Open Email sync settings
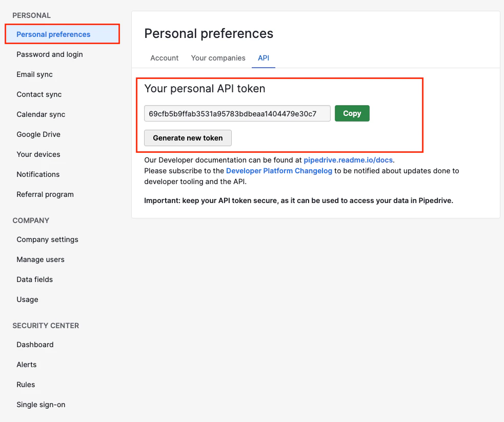 pos(34,74)
